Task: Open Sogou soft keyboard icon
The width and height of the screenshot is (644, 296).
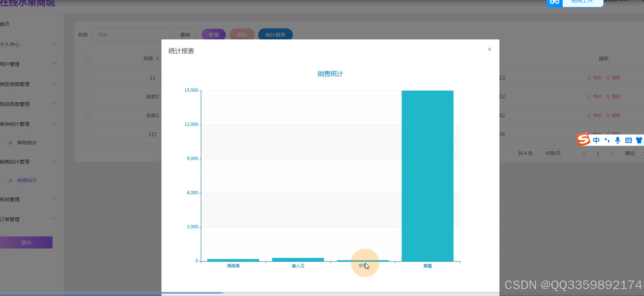Action: 628,140
